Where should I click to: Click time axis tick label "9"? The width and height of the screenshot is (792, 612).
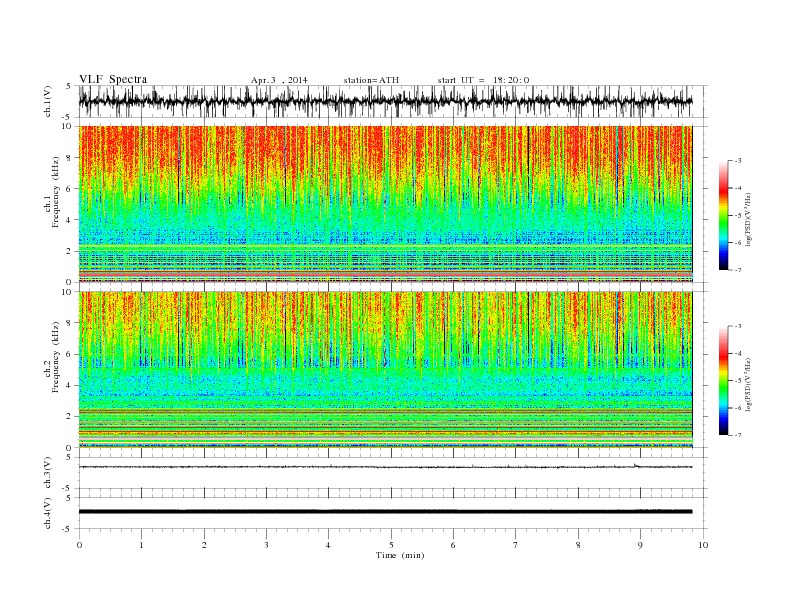[640, 545]
